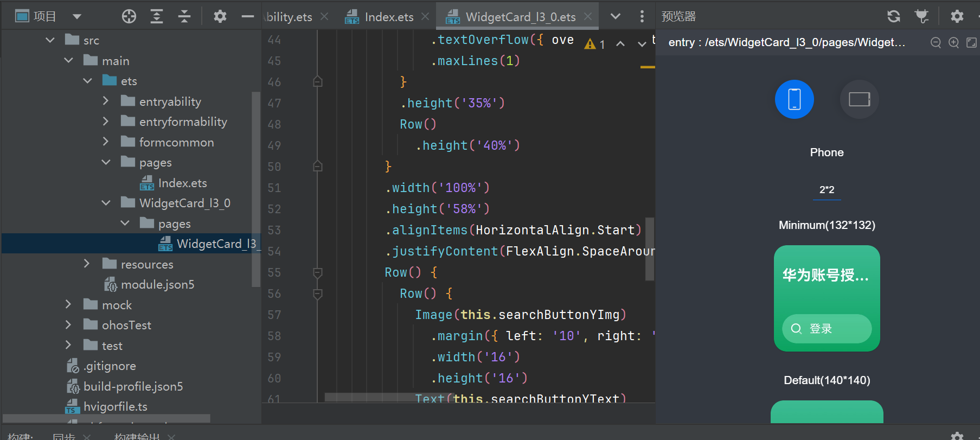Select the 项目 project panel title
Image resolution: width=980 pixels, height=440 pixels.
pyautogui.click(x=44, y=16)
